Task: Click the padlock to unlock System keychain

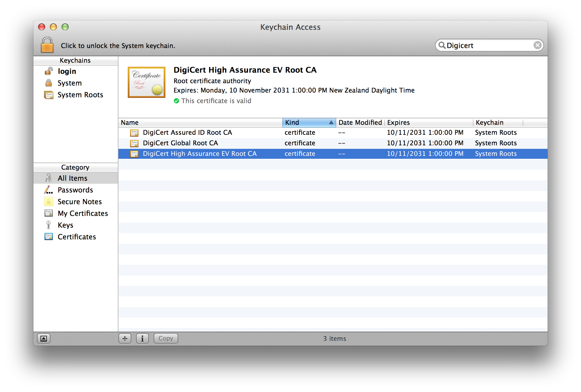Action: [47, 45]
